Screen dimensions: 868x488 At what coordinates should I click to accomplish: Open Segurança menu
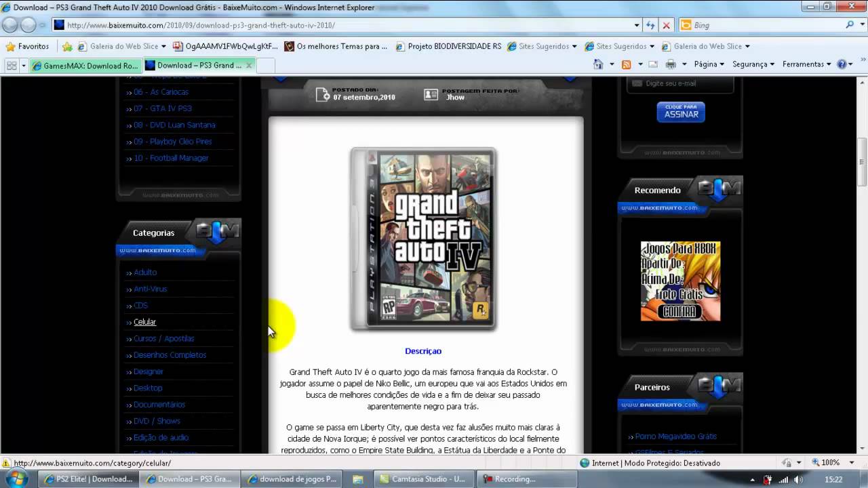click(753, 64)
